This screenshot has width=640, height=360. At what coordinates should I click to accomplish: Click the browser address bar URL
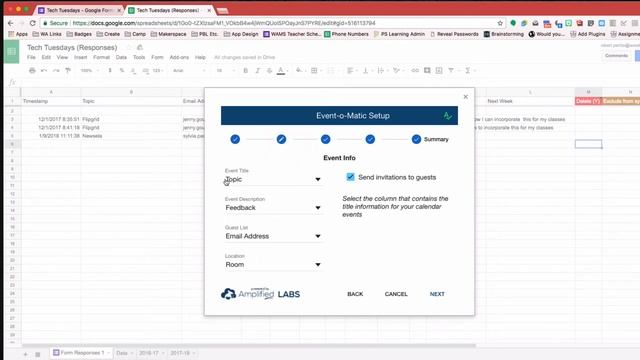click(224, 23)
